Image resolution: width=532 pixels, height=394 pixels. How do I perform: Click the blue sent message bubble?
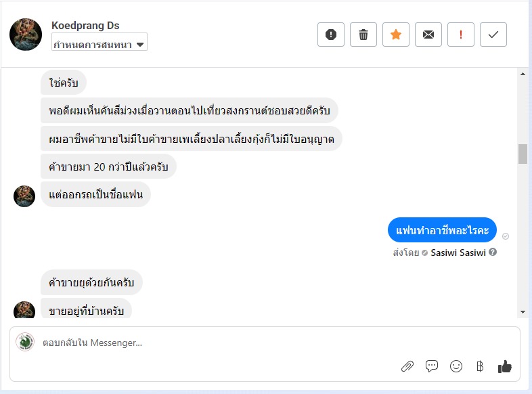pos(442,229)
